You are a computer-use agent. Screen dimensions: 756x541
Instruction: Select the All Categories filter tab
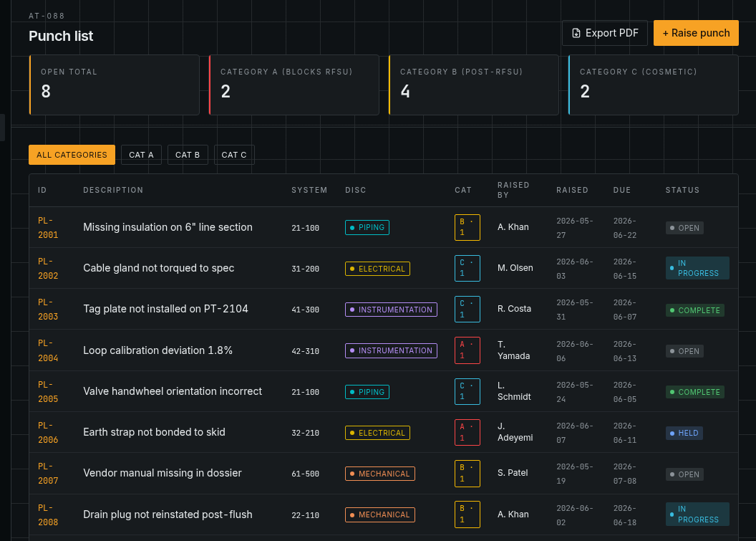(72, 155)
